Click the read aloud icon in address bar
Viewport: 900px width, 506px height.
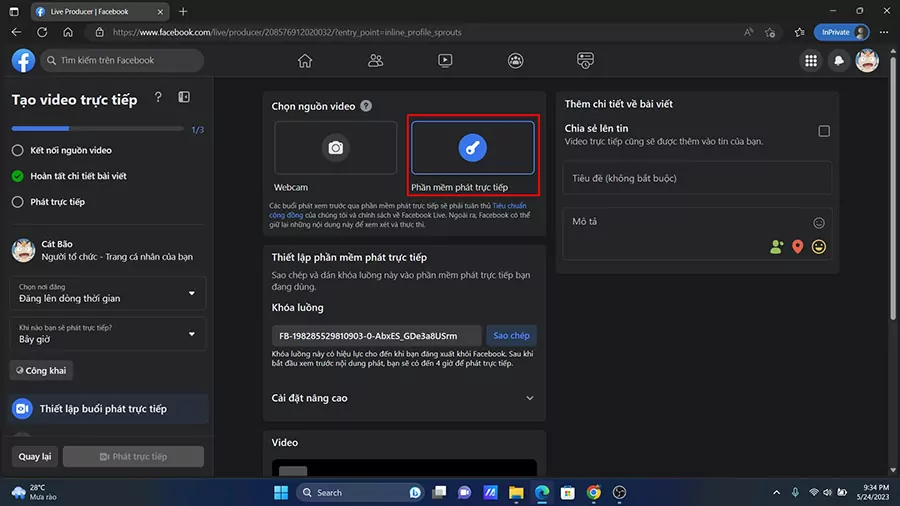point(748,32)
